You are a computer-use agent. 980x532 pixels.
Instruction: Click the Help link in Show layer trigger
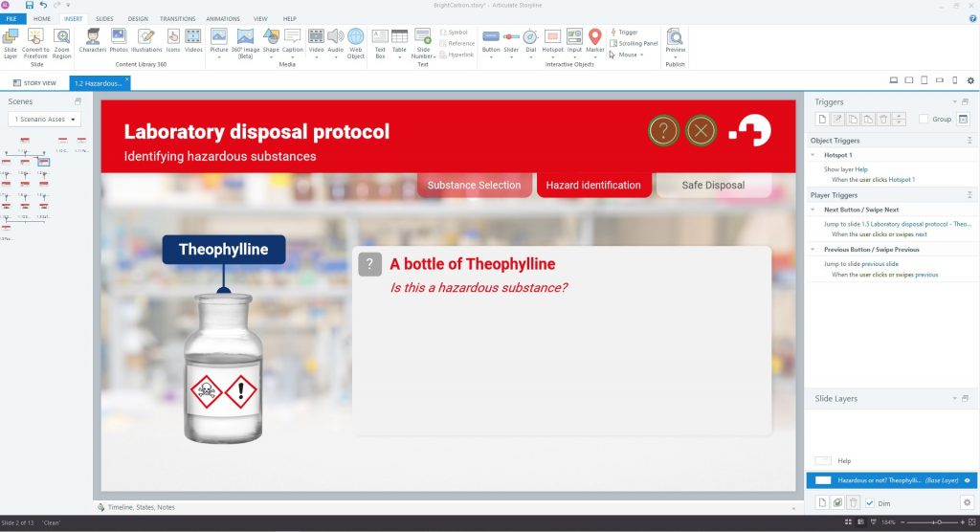tap(861, 169)
